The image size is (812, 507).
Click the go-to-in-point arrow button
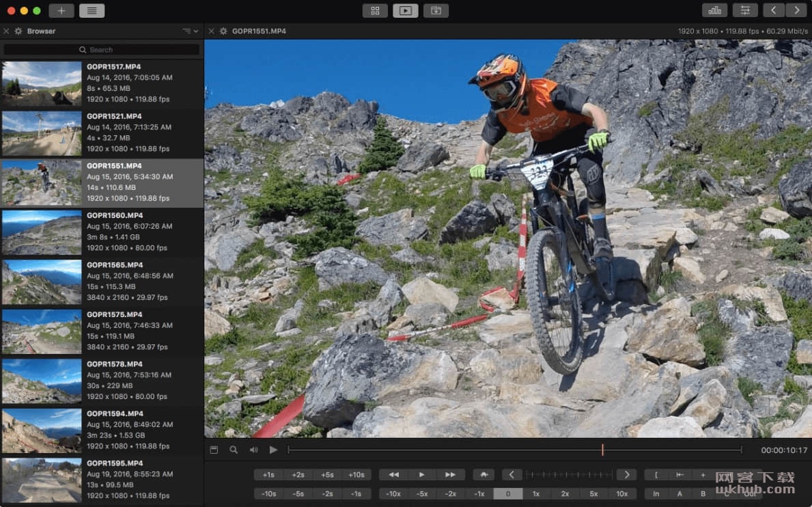pos(680,474)
